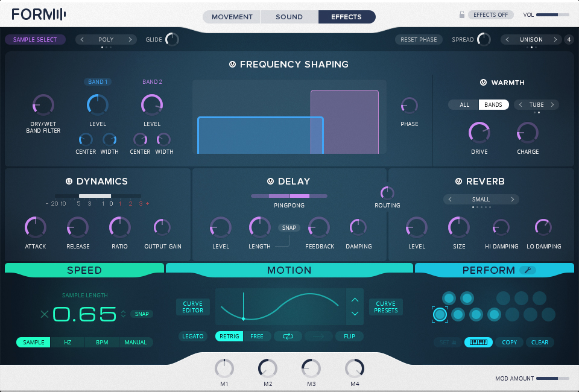Click the RESET PHASE button

click(x=419, y=39)
